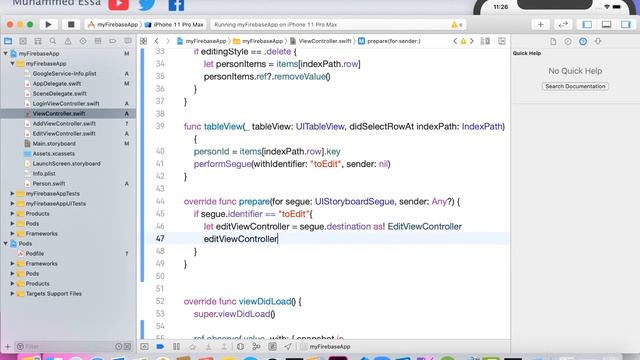Jump to the next issue arrow
The image size is (640, 360).
(x=472, y=41)
